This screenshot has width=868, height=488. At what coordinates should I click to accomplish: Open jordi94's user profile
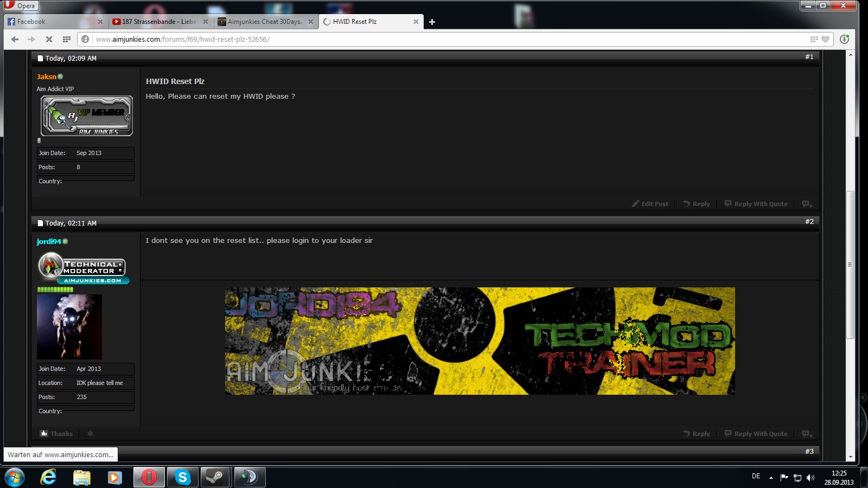(x=49, y=241)
